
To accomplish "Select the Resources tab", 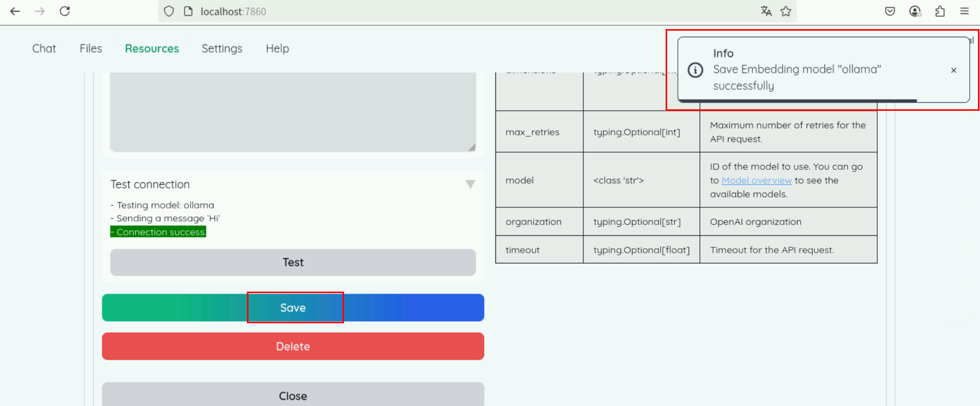I will point(152,49).
